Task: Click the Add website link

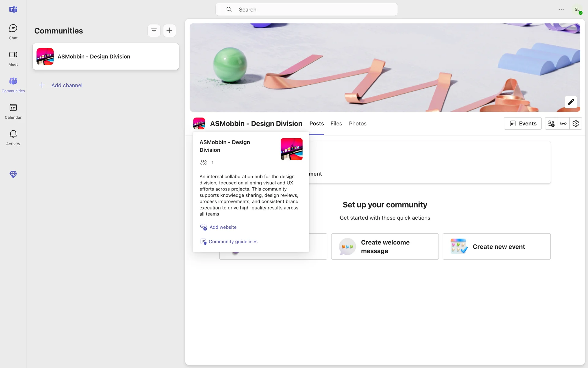Action: click(223, 227)
